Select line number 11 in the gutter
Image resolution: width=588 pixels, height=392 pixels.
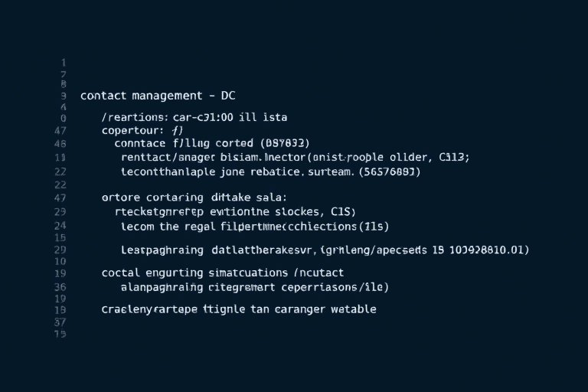point(61,157)
